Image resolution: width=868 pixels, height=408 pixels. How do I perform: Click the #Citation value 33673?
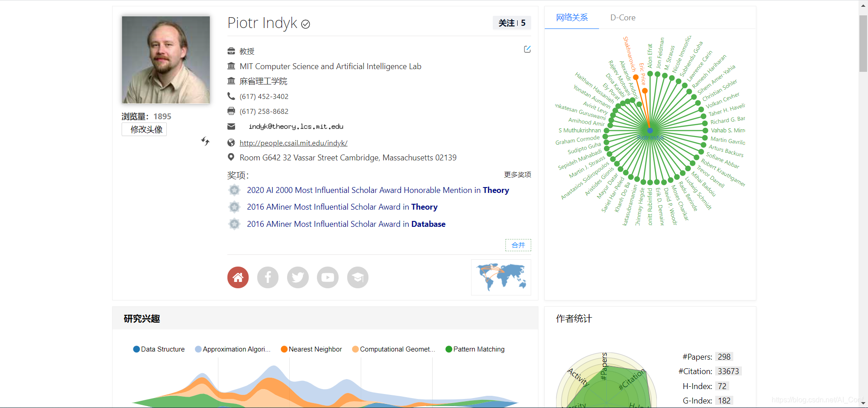[728, 371]
